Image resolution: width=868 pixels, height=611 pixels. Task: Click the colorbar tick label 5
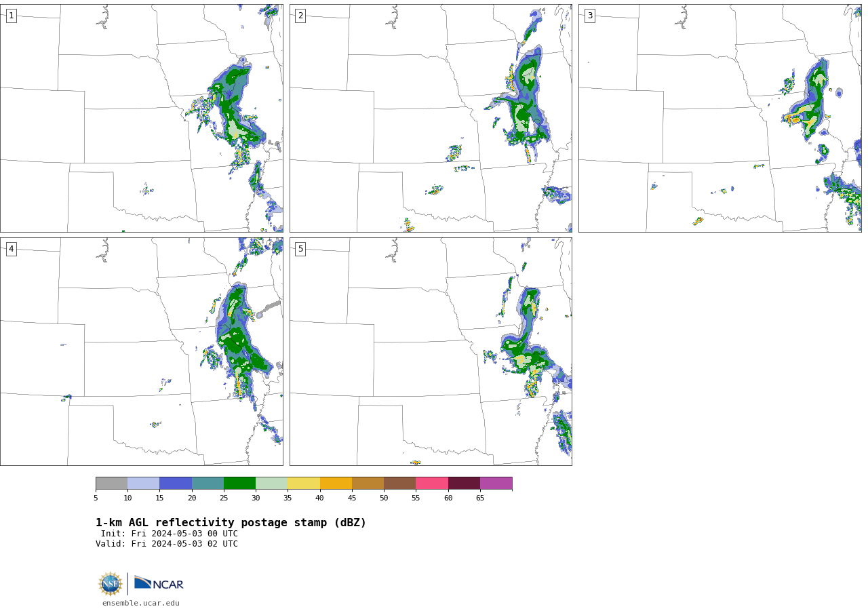96,498
